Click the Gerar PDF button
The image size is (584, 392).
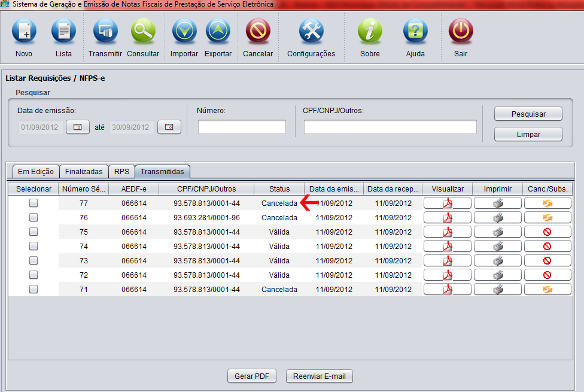click(252, 376)
